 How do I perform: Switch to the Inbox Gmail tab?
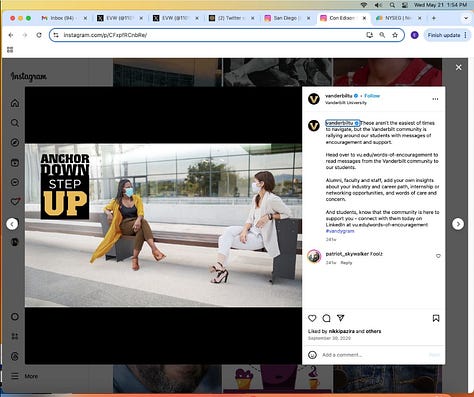tap(62, 18)
